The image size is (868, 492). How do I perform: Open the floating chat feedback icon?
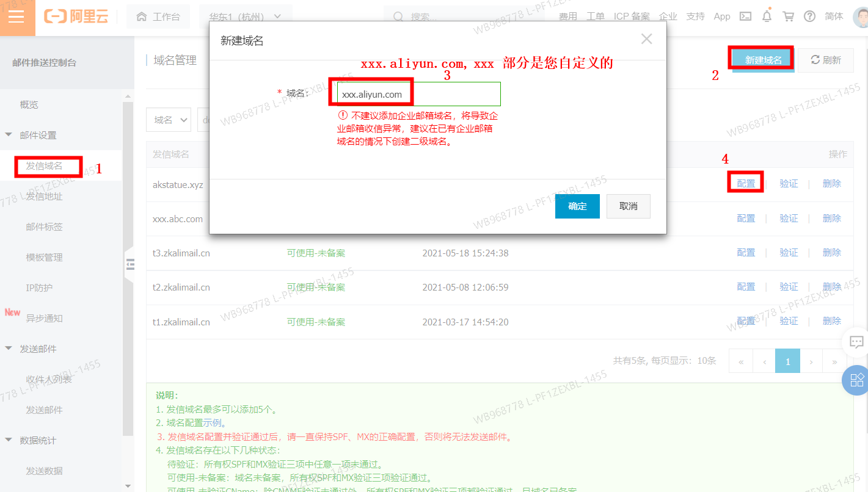coord(856,342)
